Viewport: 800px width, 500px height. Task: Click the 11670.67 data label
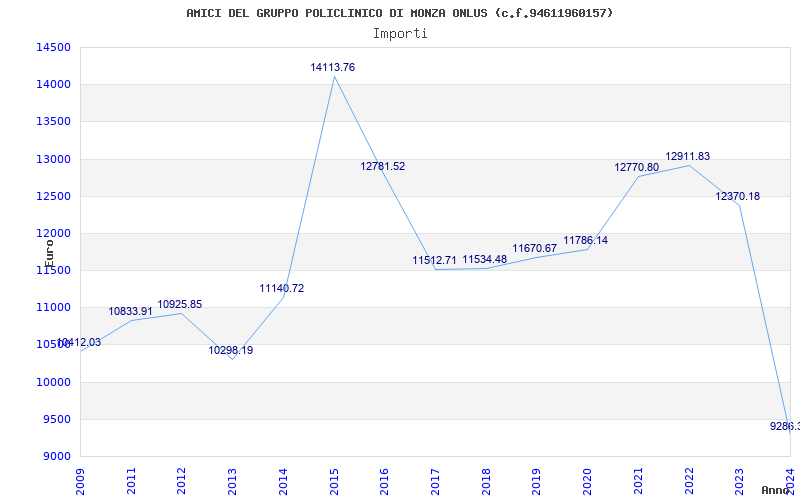point(535,248)
